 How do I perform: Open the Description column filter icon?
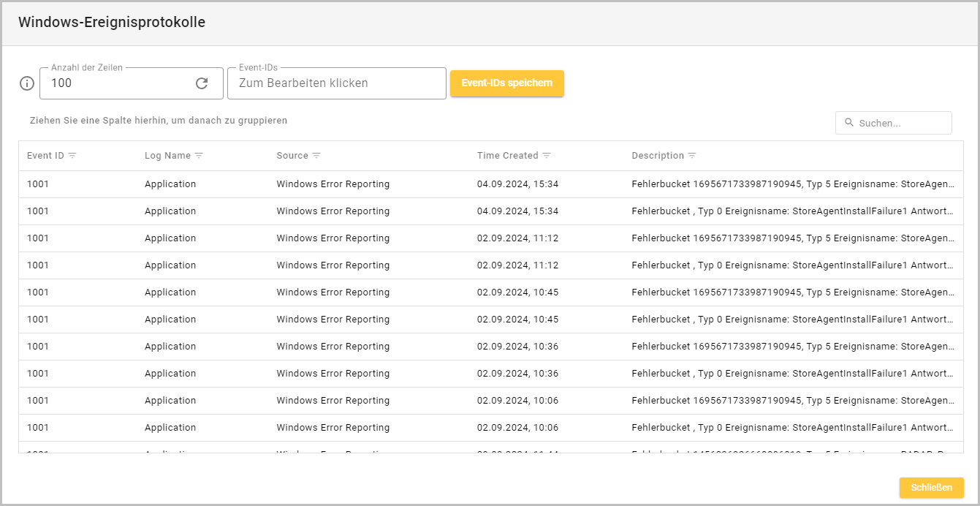coord(692,156)
